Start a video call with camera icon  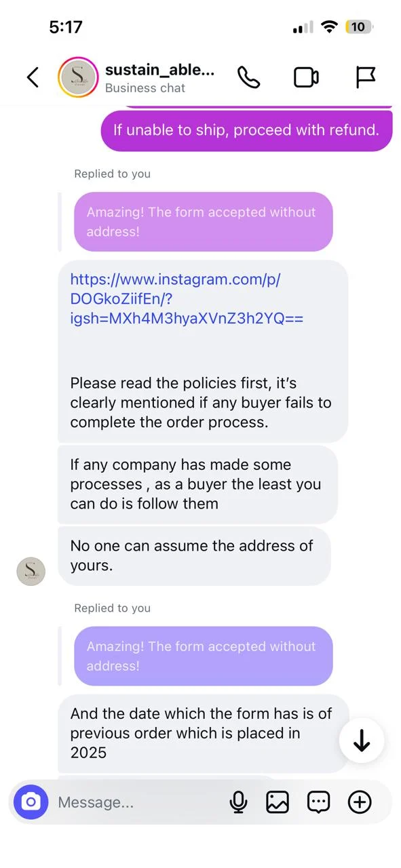click(306, 77)
